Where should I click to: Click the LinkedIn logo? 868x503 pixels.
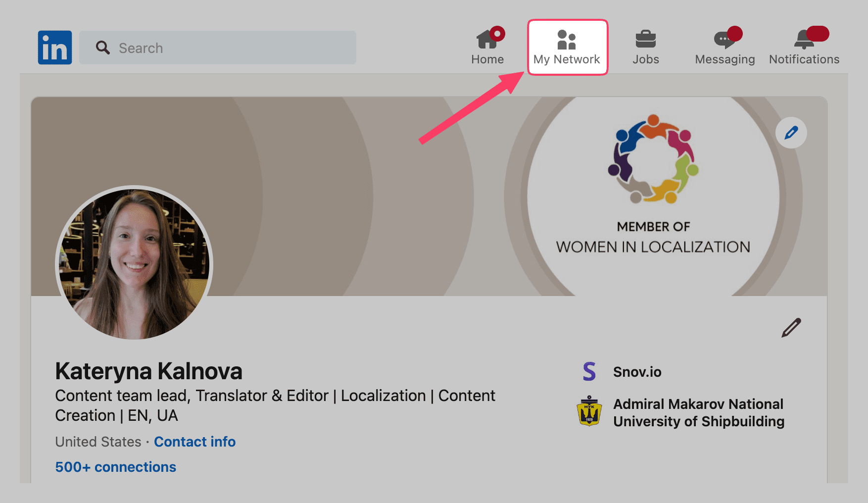click(55, 48)
